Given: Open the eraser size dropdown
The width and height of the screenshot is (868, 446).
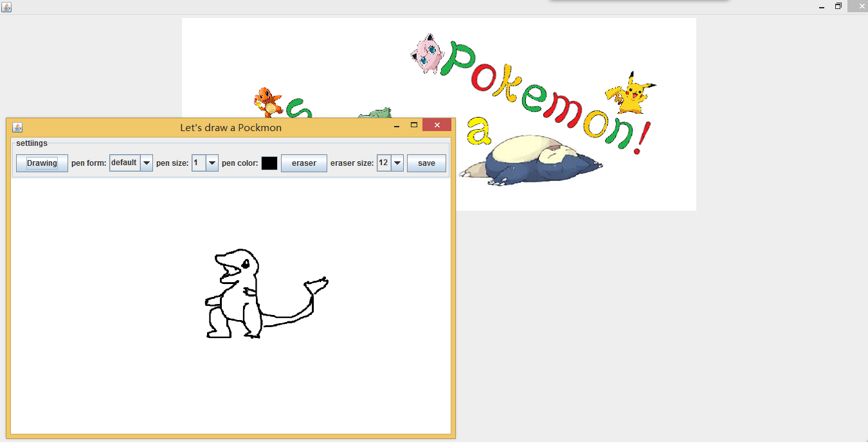Looking at the screenshot, I should click(390, 163).
